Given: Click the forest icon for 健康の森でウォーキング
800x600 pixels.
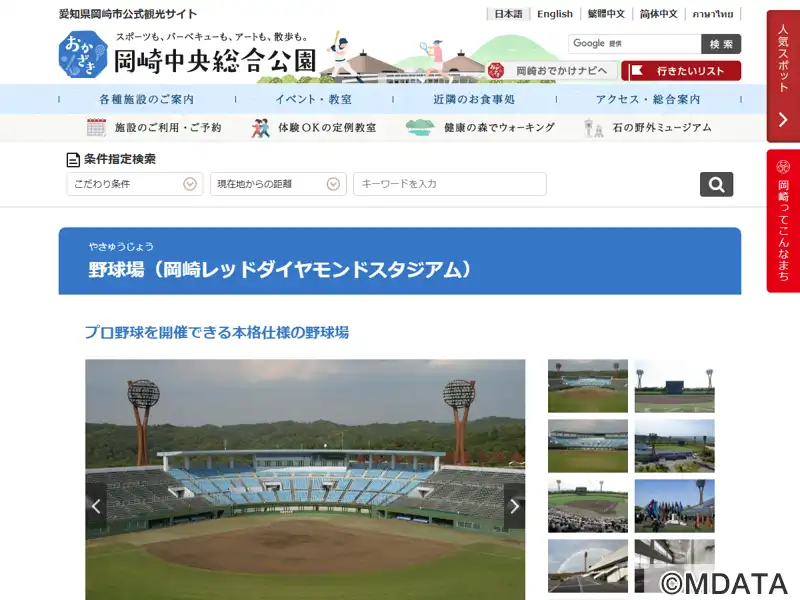Looking at the screenshot, I should (419, 128).
